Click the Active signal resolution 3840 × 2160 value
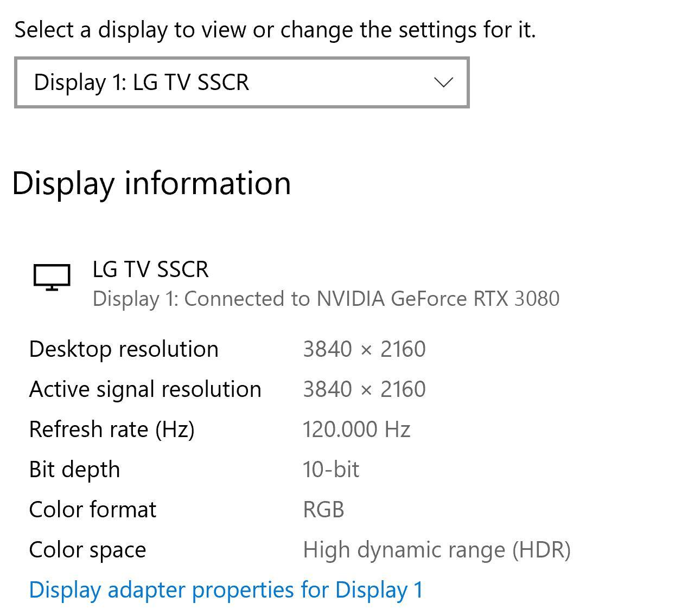The width and height of the screenshot is (688, 616). [364, 389]
